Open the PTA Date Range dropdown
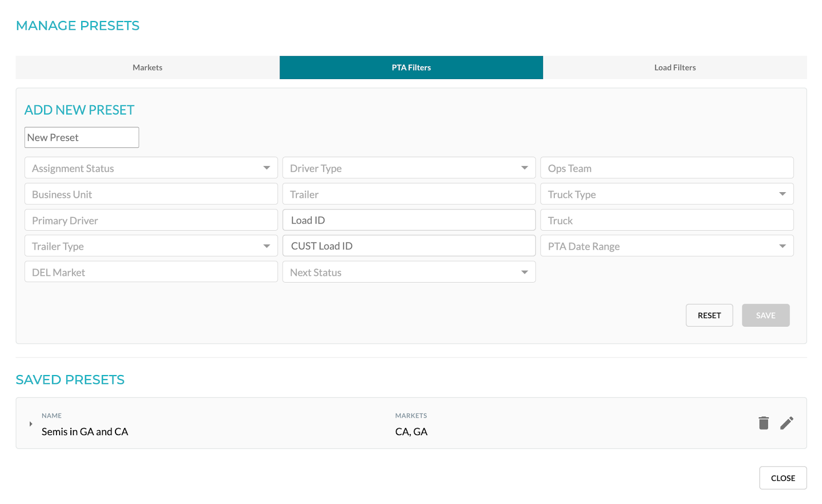822x504 pixels. click(x=667, y=246)
